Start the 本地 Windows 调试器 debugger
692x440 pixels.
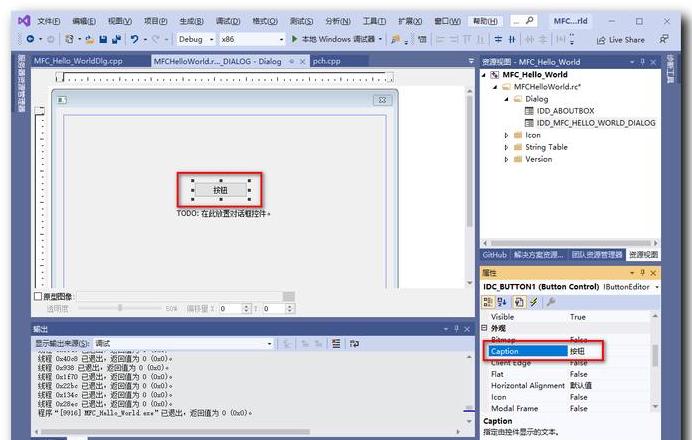point(334,39)
